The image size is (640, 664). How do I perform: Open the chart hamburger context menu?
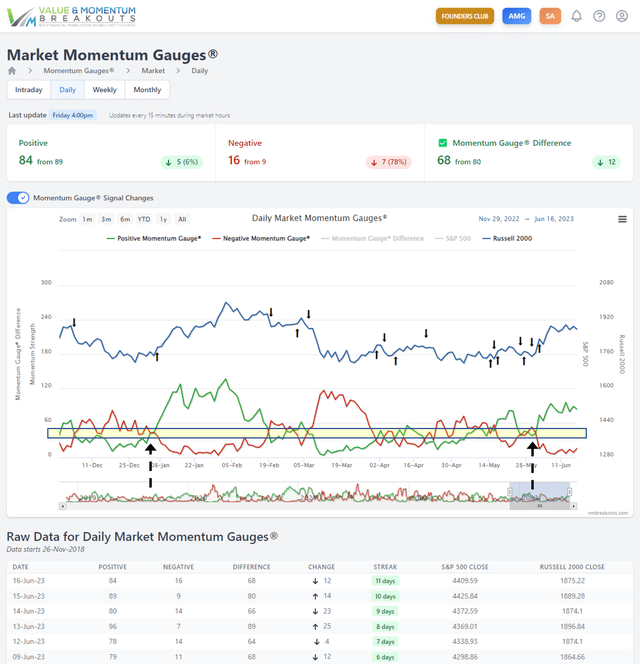(x=622, y=219)
